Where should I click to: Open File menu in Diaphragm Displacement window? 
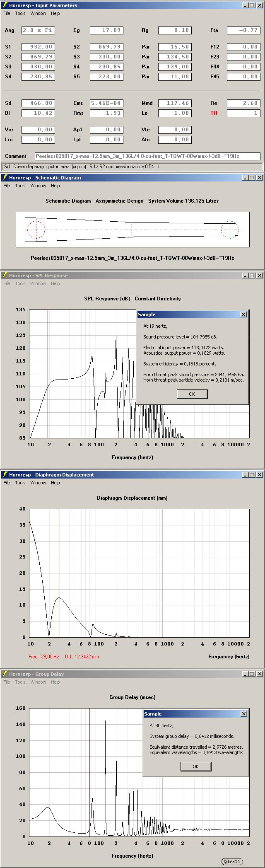[x=7, y=483]
